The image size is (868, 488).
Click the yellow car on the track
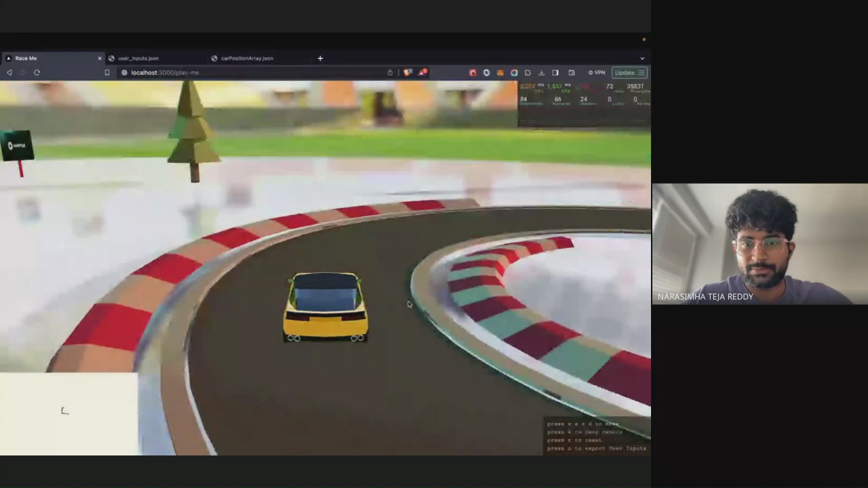(325, 306)
